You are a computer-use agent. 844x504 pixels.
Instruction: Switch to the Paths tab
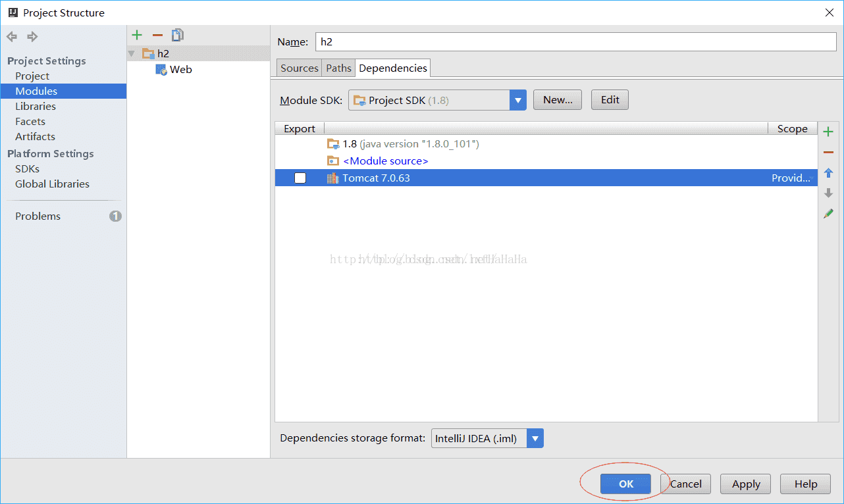(338, 68)
